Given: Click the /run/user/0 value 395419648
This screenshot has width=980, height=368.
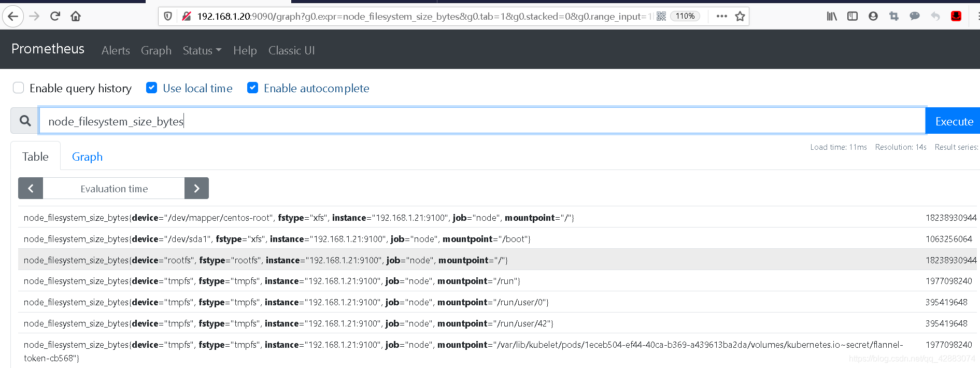Looking at the screenshot, I should pos(946,302).
